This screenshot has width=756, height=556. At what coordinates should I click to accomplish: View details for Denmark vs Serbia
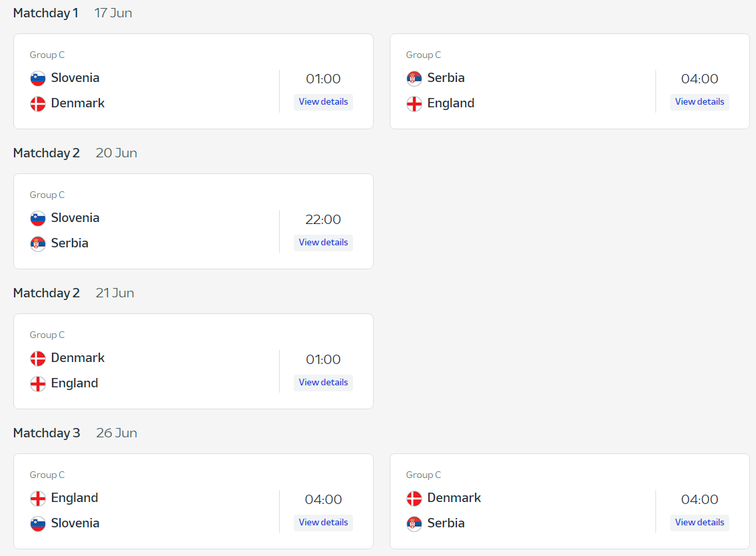(x=699, y=523)
